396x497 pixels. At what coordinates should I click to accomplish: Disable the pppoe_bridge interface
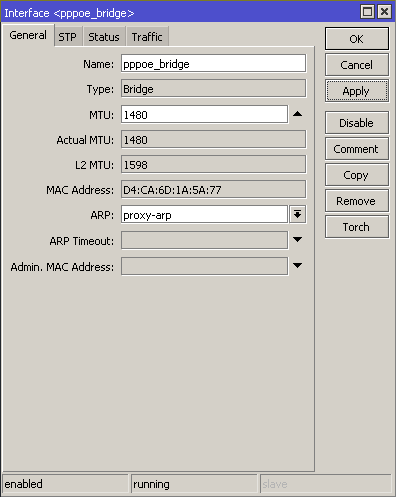click(x=357, y=123)
